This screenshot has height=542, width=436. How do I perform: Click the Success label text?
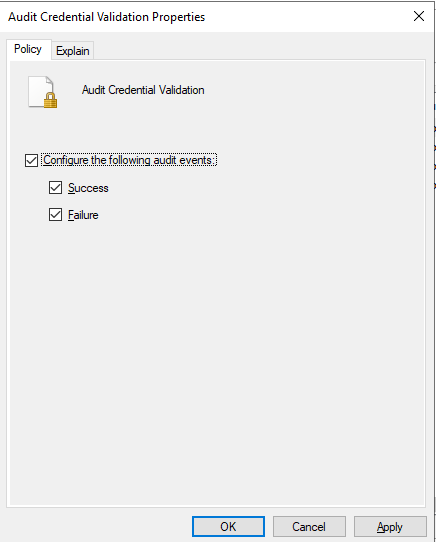88,188
